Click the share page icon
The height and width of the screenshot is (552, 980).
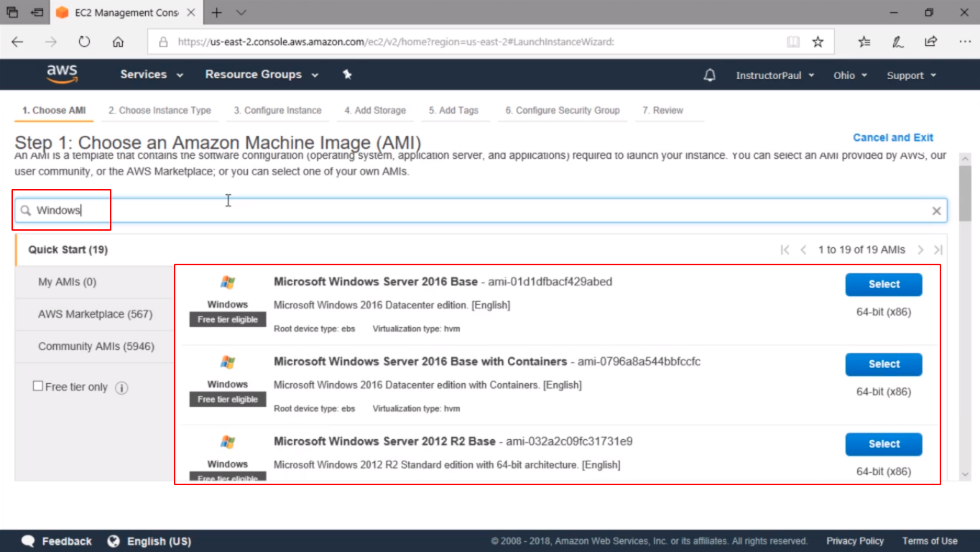[931, 42]
